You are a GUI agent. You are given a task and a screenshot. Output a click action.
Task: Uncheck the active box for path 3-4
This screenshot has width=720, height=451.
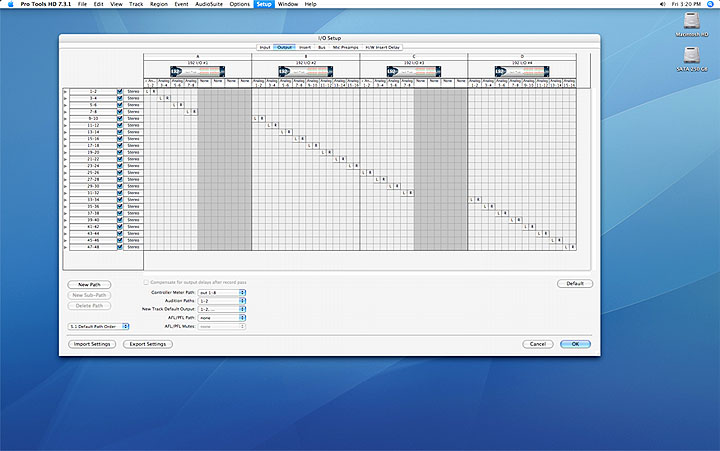coord(120,98)
